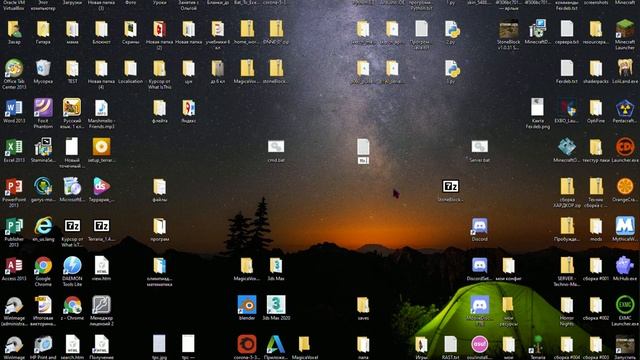This screenshot has height=360, width=640.
Task: Open the Terraria tree shortcut icon
Action: coord(538,344)
